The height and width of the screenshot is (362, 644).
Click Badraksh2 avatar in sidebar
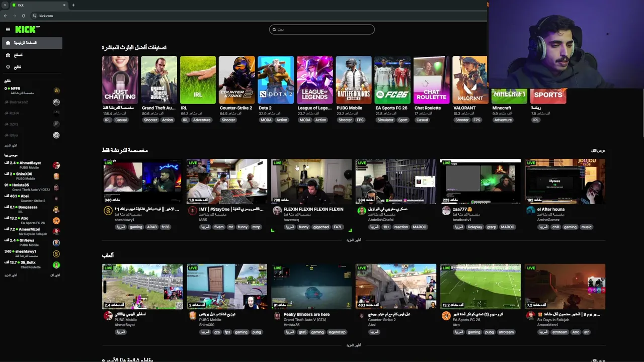click(x=56, y=102)
